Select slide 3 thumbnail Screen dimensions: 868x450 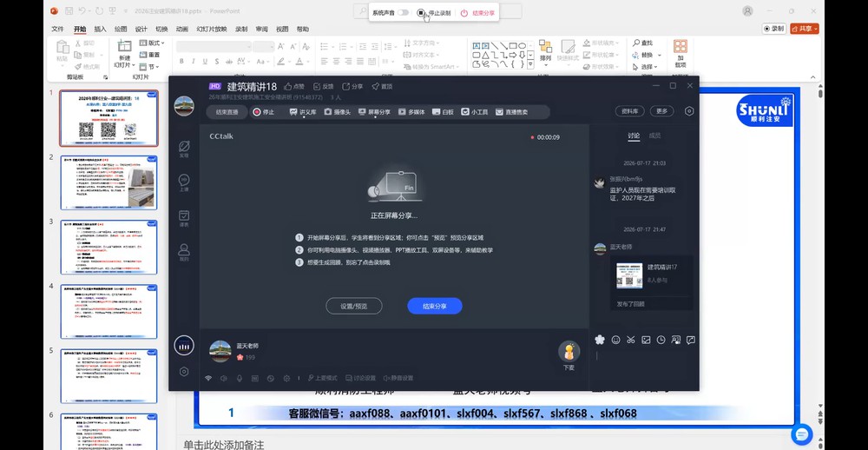tap(108, 248)
